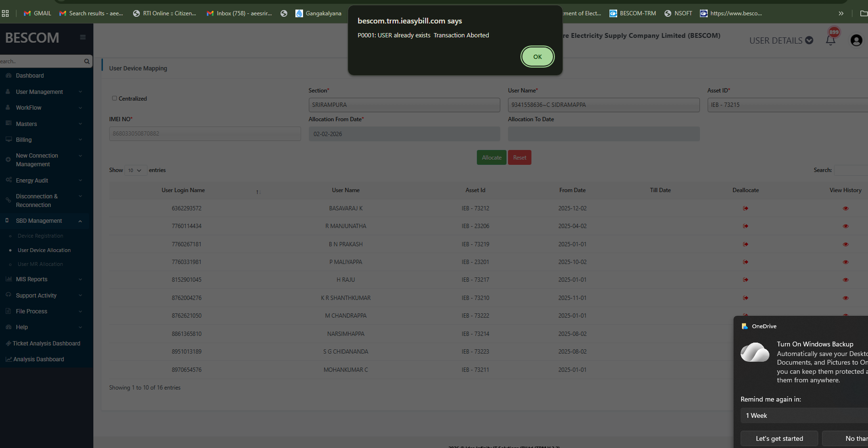The image size is (868, 448).
Task: Open the Gangakalyana bookmark
Action: click(318, 13)
